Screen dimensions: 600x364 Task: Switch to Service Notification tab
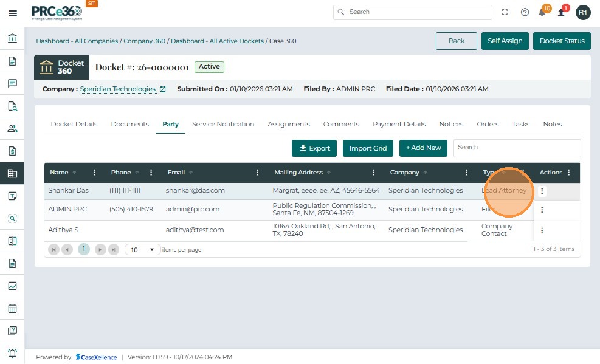(223, 124)
